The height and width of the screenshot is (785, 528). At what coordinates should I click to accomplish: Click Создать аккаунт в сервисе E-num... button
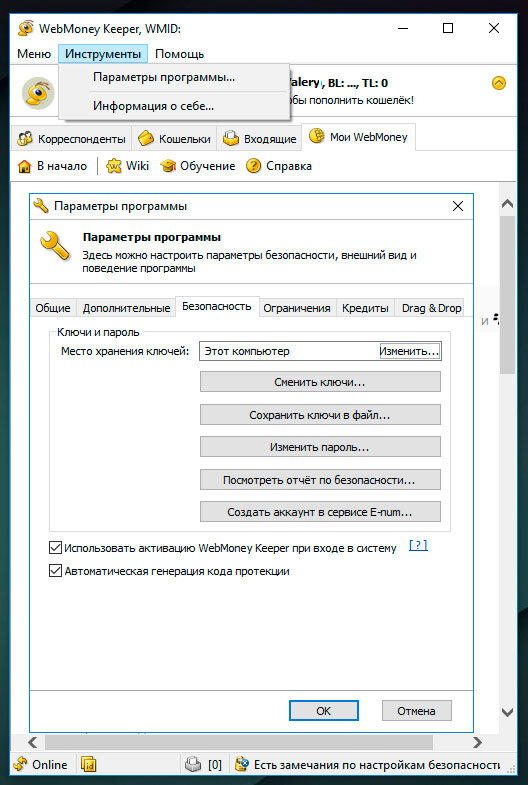pos(320,512)
